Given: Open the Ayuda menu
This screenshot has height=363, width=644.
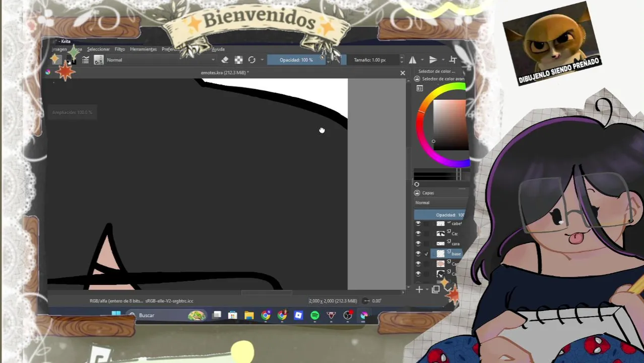Looking at the screenshot, I should pyautogui.click(x=218, y=49).
